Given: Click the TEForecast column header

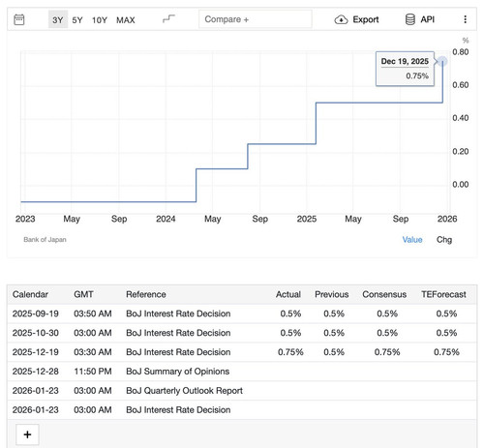Looking at the screenshot, I should point(443,294).
